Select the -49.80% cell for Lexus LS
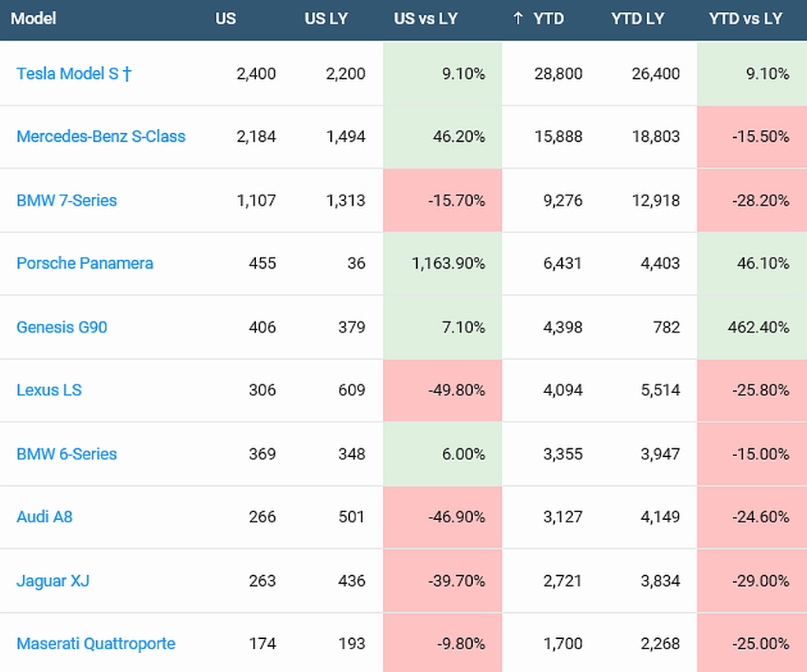The width and height of the screenshot is (807, 672). click(443, 390)
